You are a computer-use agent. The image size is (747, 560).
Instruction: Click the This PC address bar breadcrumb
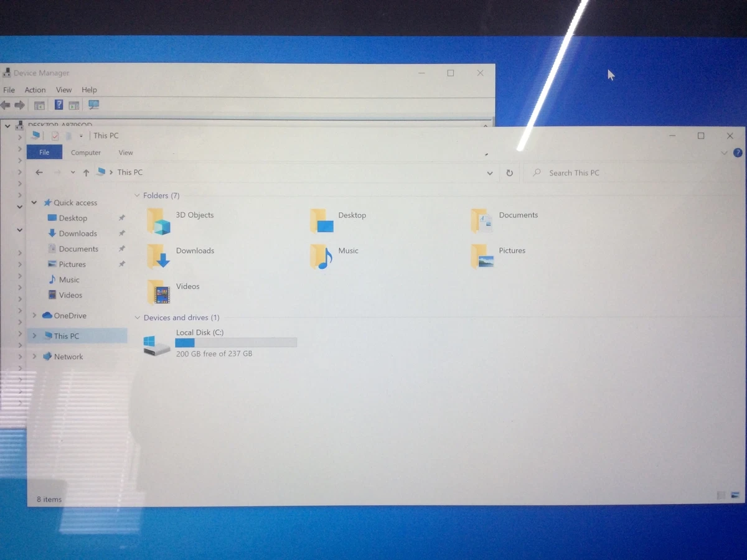pyautogui.click(x=129, y=172)
